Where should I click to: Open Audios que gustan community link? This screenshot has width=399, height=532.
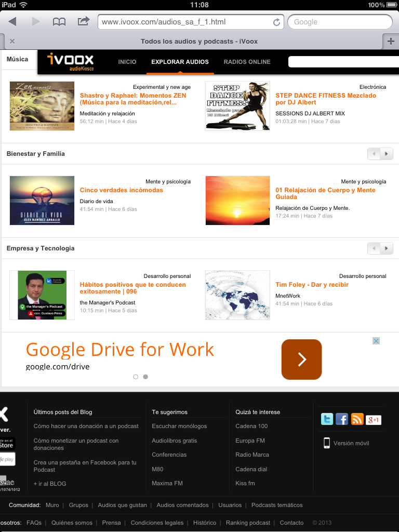(x=123, y=505)
